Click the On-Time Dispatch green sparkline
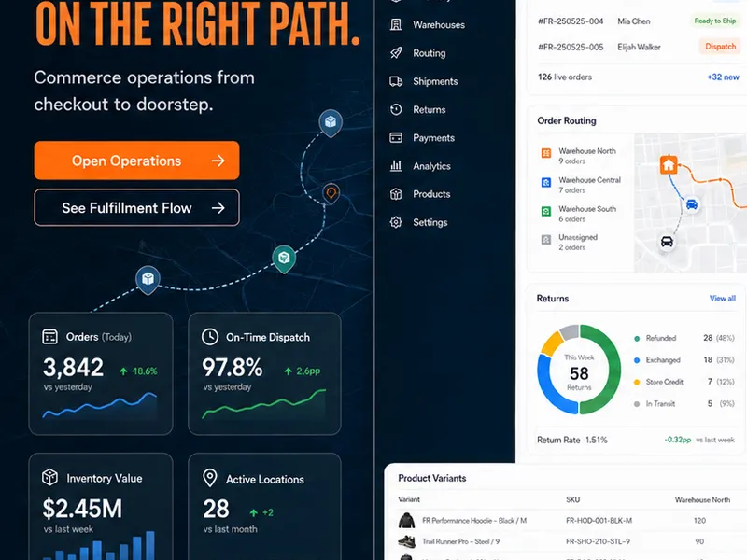747x560 pixels. click(x=264, y=404)
